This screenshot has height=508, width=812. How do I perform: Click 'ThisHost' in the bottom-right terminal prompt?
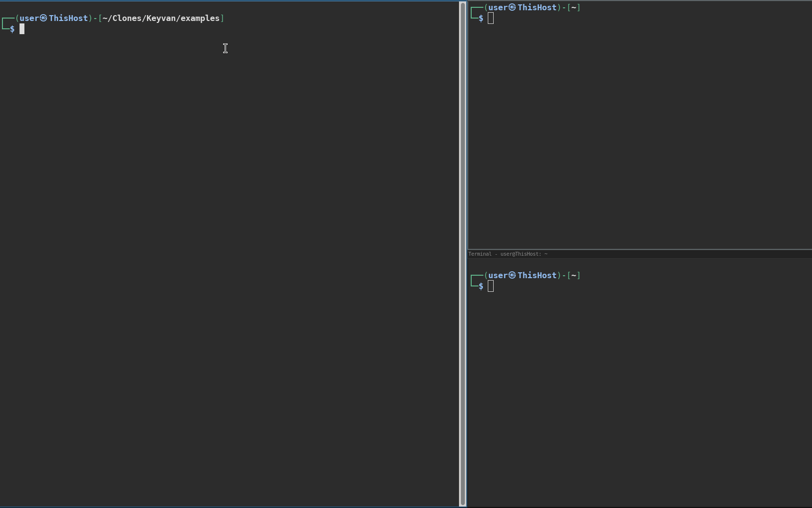(x=537, y=276)
